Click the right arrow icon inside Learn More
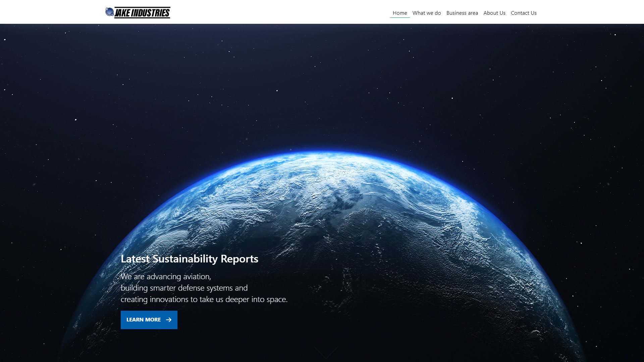The image size is (644, 362). pyautogui.click(x=169, y=320)
